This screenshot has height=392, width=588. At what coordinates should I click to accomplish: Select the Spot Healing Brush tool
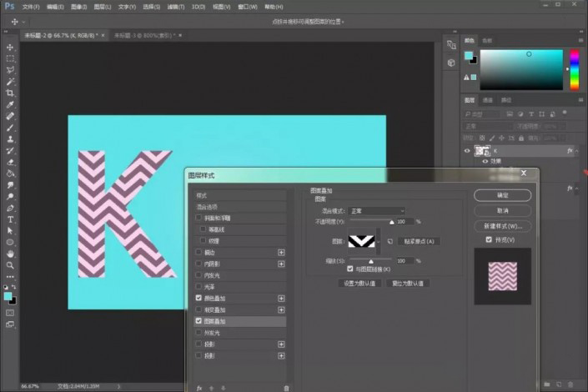pyautogui.click(x=10, y=116)
